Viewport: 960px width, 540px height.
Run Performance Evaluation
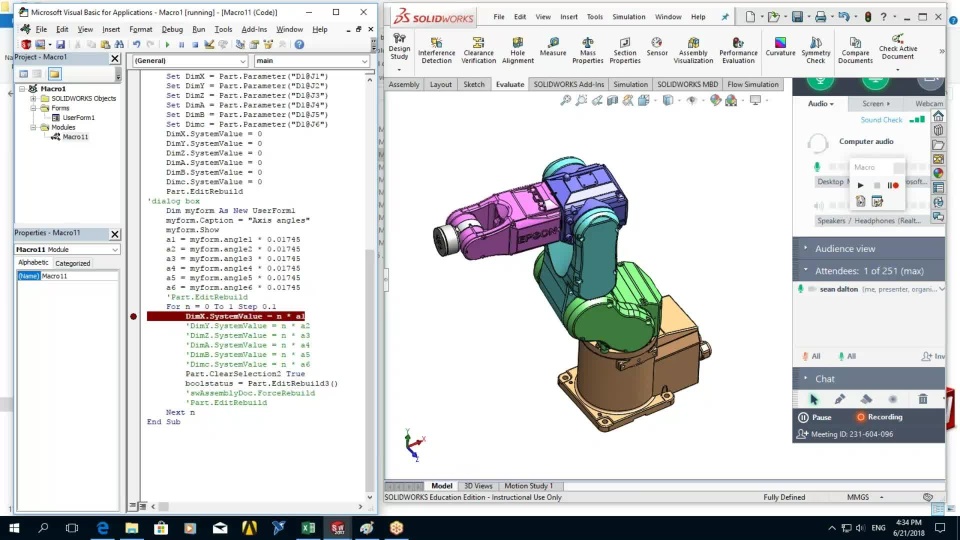coord(738,50)
